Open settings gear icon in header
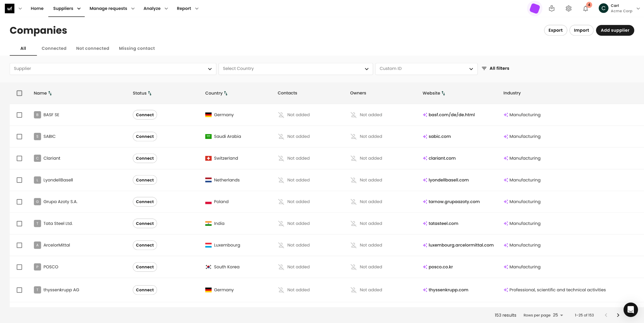Viewport: 644px width, 323px height. click(x=569, y=9)
